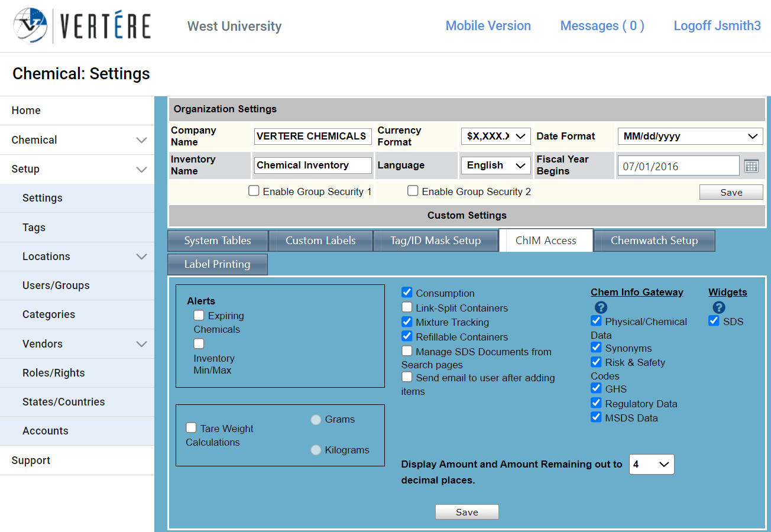Screen dimensions: 771x532
Task: Toggle the Expiring Chemicals alert checkbox
Action: pyautogui.click(x=199, y=316)
